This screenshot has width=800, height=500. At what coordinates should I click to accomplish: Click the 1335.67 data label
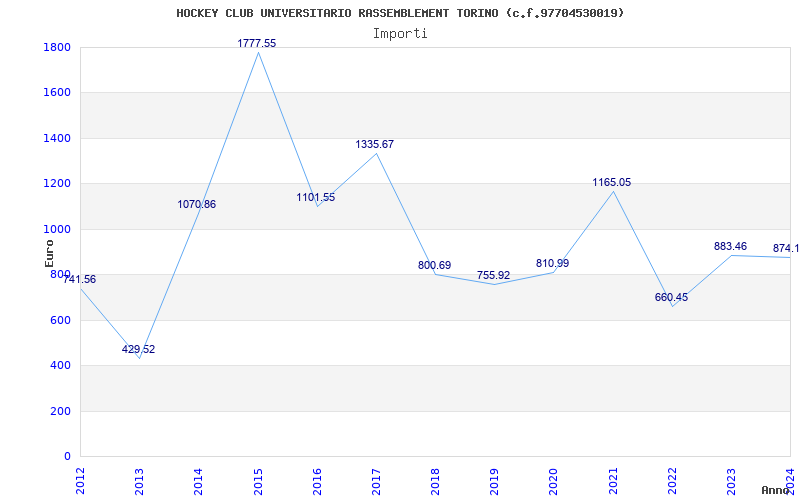374,144
